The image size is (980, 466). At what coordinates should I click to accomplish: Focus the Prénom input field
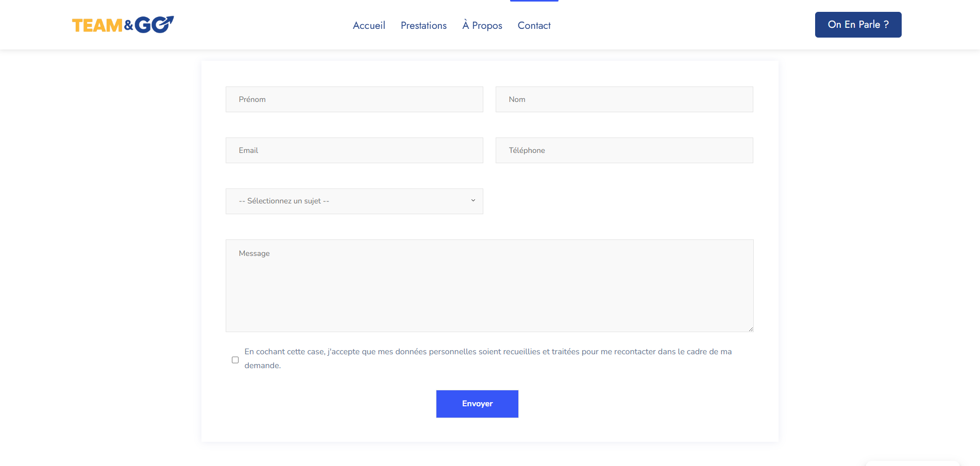click(x=354, y=99)
